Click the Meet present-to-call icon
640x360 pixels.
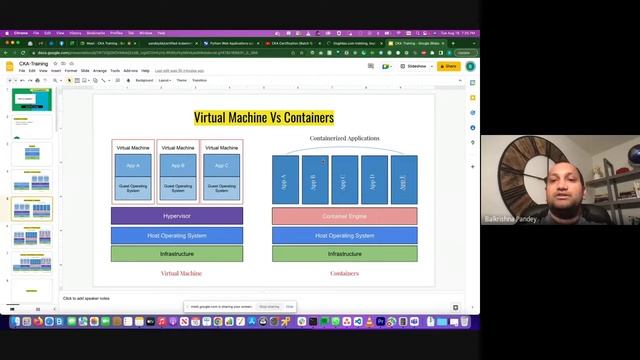tap(386, 66)
